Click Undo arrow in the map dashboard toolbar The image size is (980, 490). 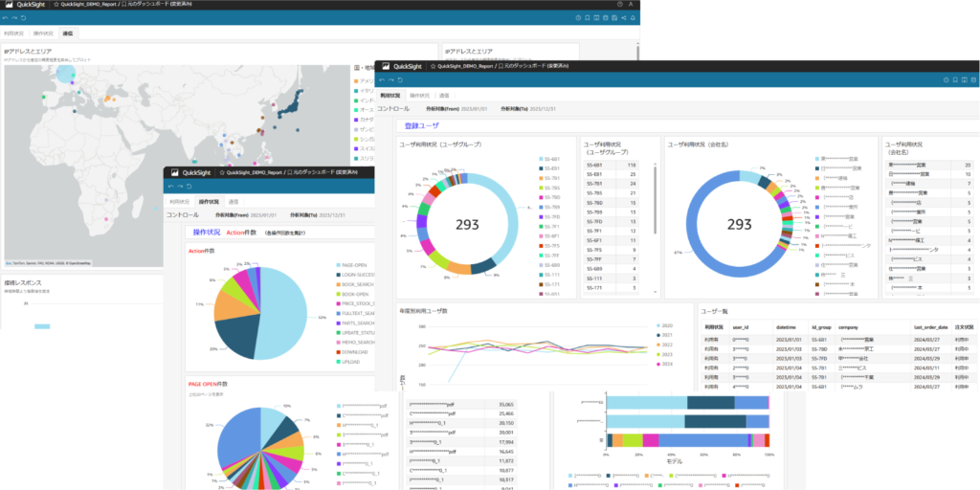click(x=8, y=17)
